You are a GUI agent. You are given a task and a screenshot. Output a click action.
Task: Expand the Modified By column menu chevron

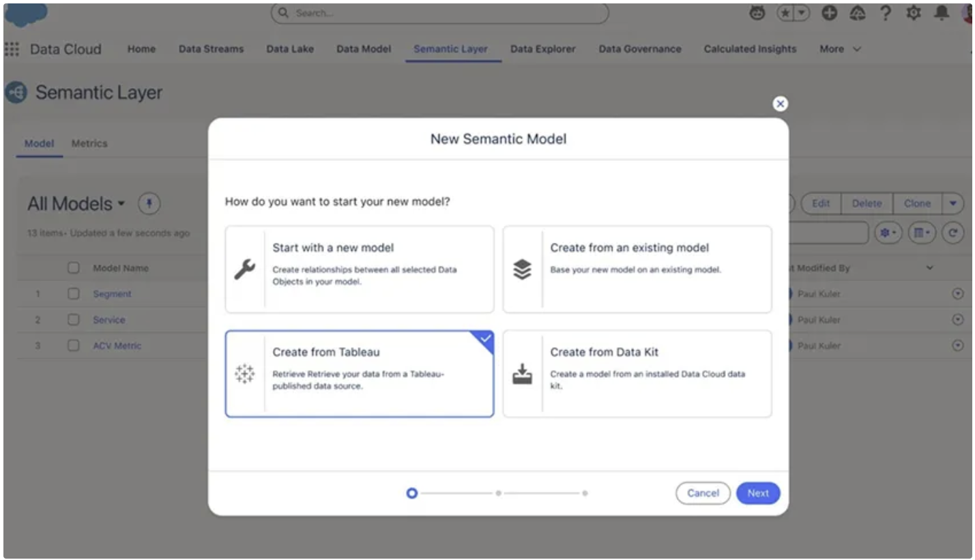coord(929,268)
